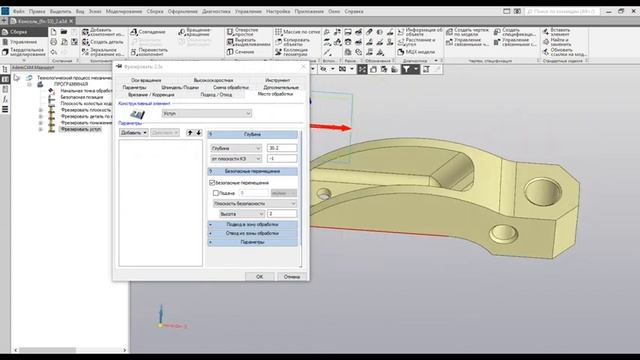
Task: Open the Высота dropdown
Action: 242,214
